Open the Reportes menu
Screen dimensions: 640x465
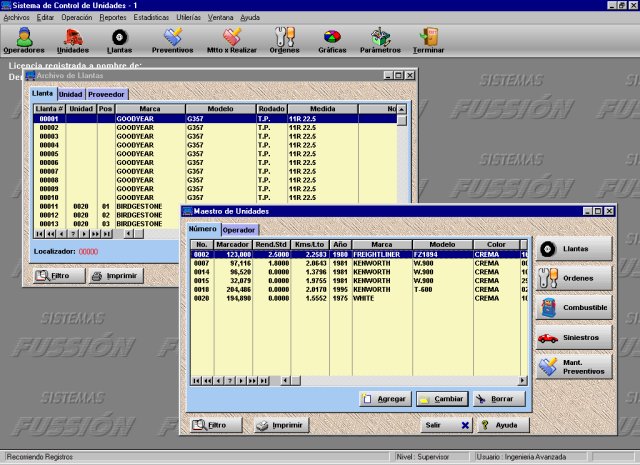coord(113,18)
